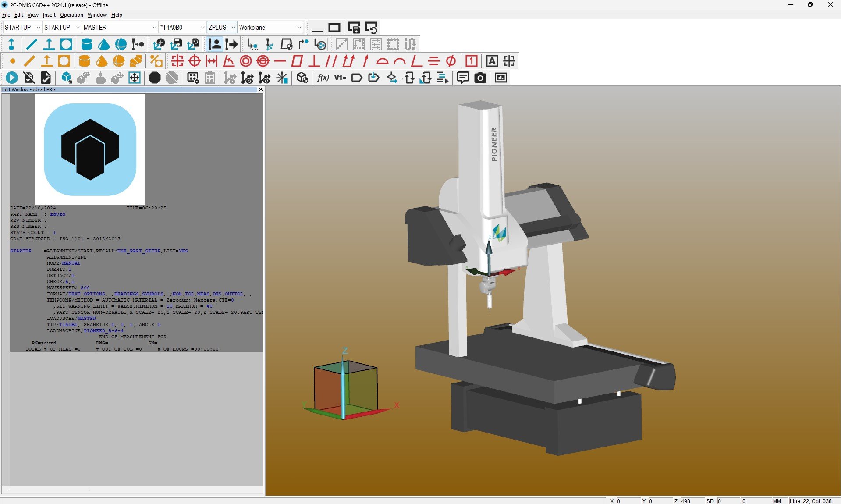Click the text box letter A icon
Screen dimensions: 841x504
[x=492, y=61]
